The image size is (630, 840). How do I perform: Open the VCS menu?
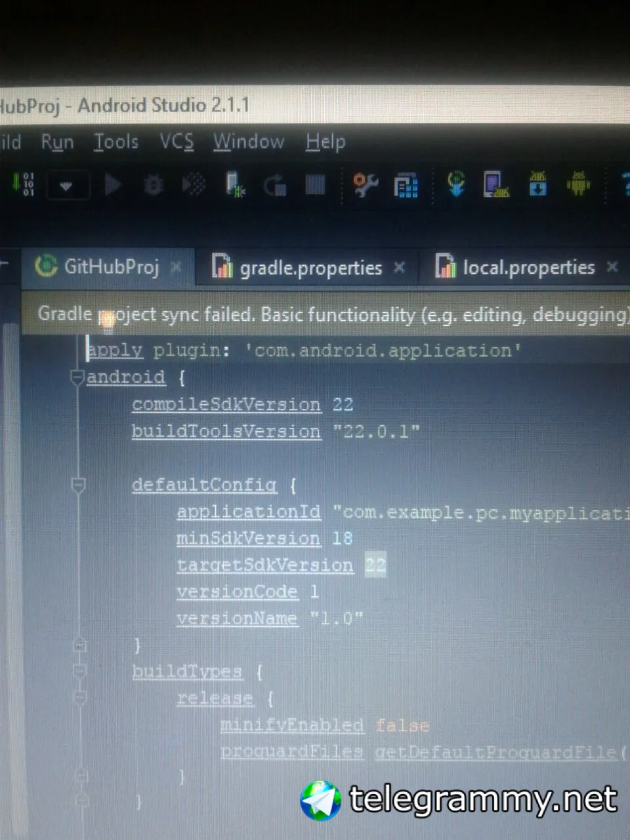coord(177,142)
